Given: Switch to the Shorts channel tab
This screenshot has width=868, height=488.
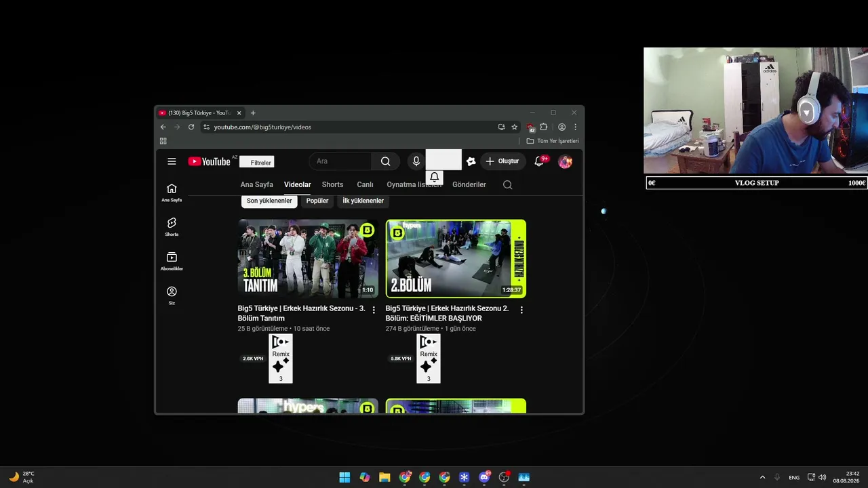Looking at the screenshot, I should coord(332,184).
